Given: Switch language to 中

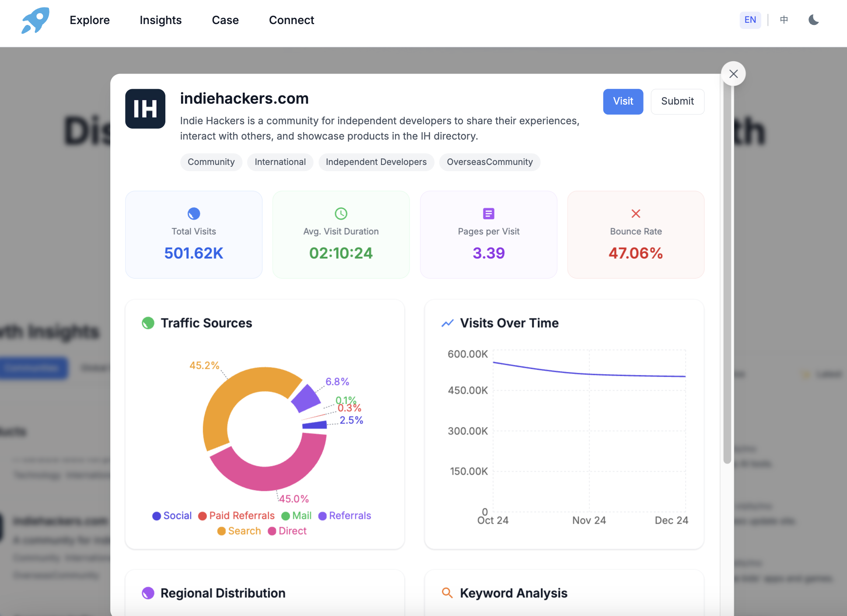Looking at the screenshot, I should point(784,20).
